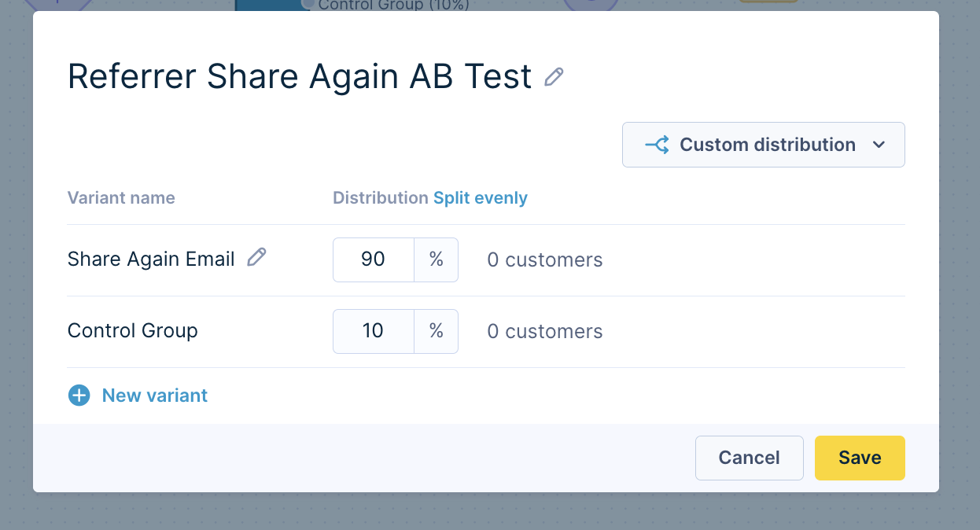Click 0 customers beside Control Group
Viewport: 980px width, 530px height.
coord(544,331)
